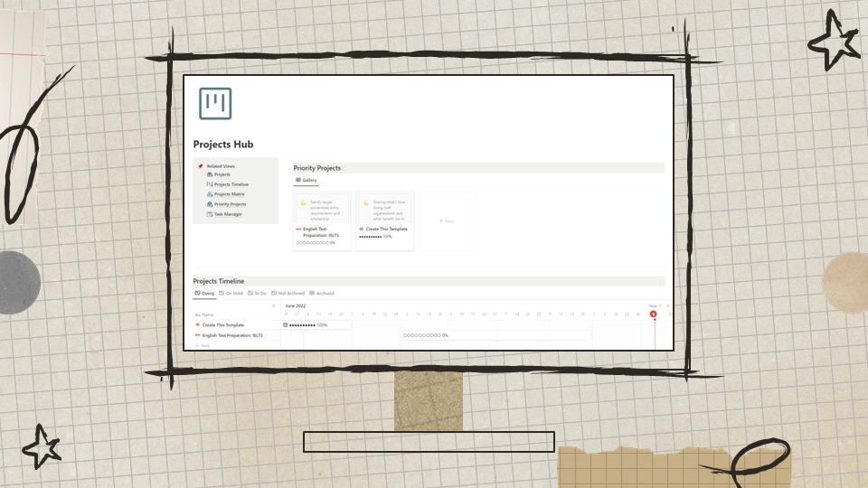
Task: Click the Create This Template 100% timeline bar
Action: tap(316, 325)
